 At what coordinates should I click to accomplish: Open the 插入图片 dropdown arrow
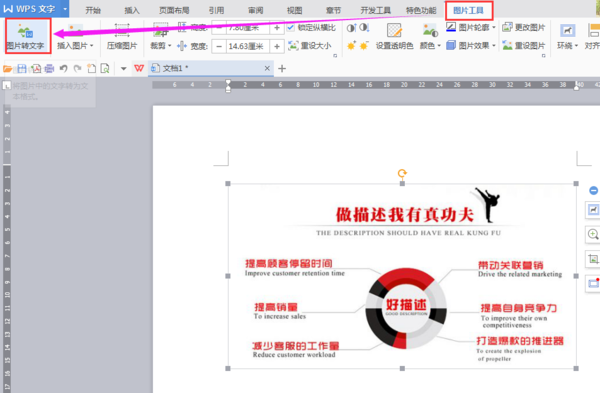tap(91, 46)
